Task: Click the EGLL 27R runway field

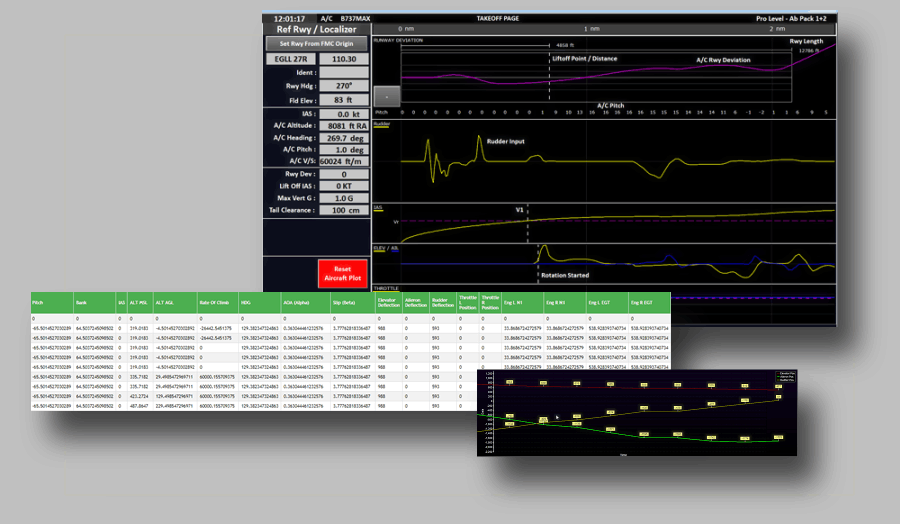Action: click(291, 59)
